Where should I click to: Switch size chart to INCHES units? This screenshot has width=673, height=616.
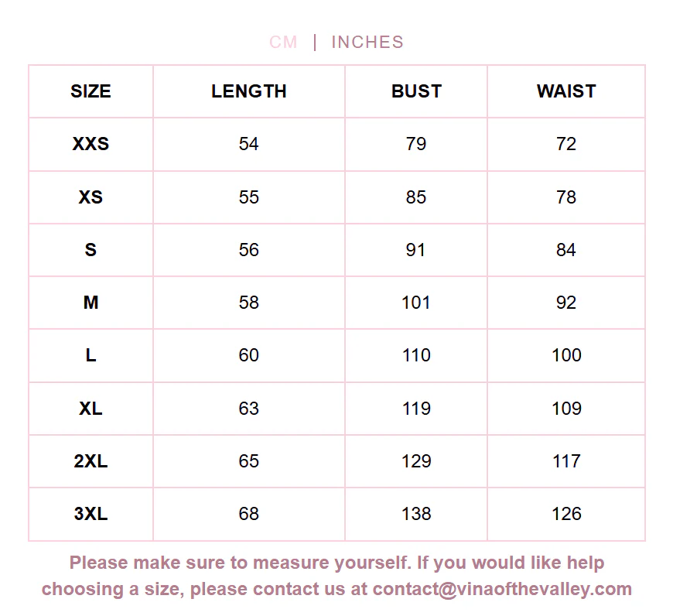367,42
